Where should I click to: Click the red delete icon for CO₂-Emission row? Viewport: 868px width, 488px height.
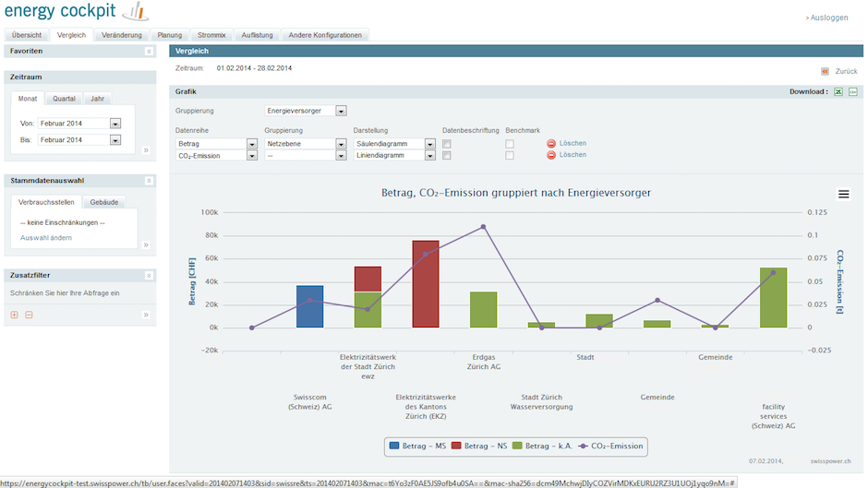(551, 155)
